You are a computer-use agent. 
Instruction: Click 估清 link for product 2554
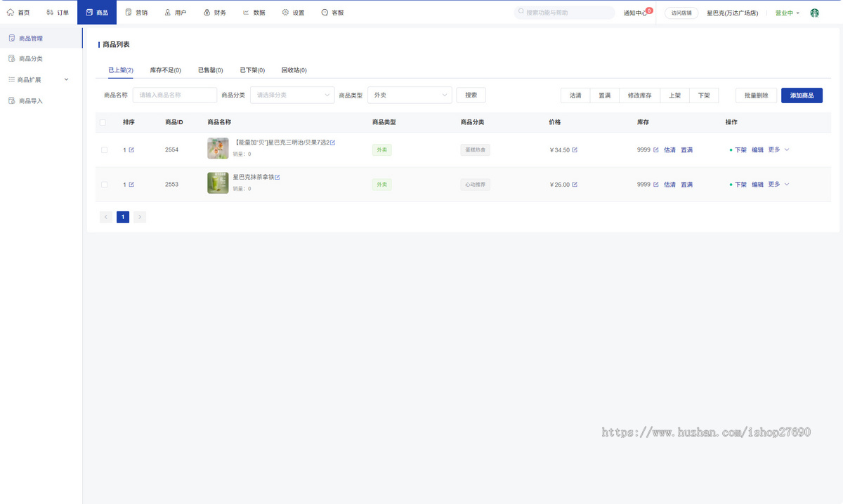click(x=669, y=150)
